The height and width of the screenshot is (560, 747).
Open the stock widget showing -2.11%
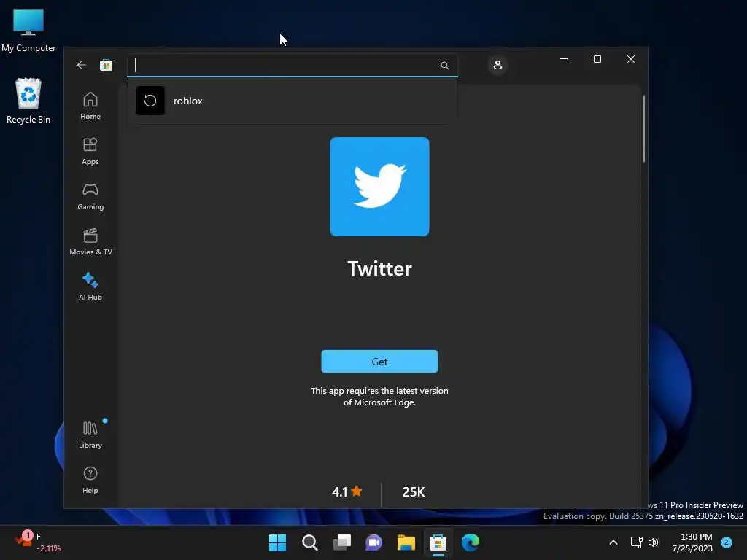tap(38, 542)
